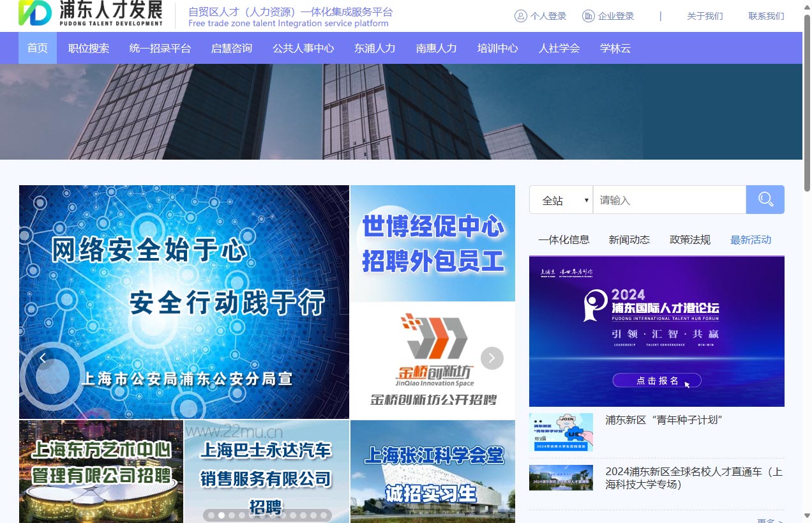Screen dimensions: 812x523
Task: Open the 培训中心 menu item
Action: [497, 47]
